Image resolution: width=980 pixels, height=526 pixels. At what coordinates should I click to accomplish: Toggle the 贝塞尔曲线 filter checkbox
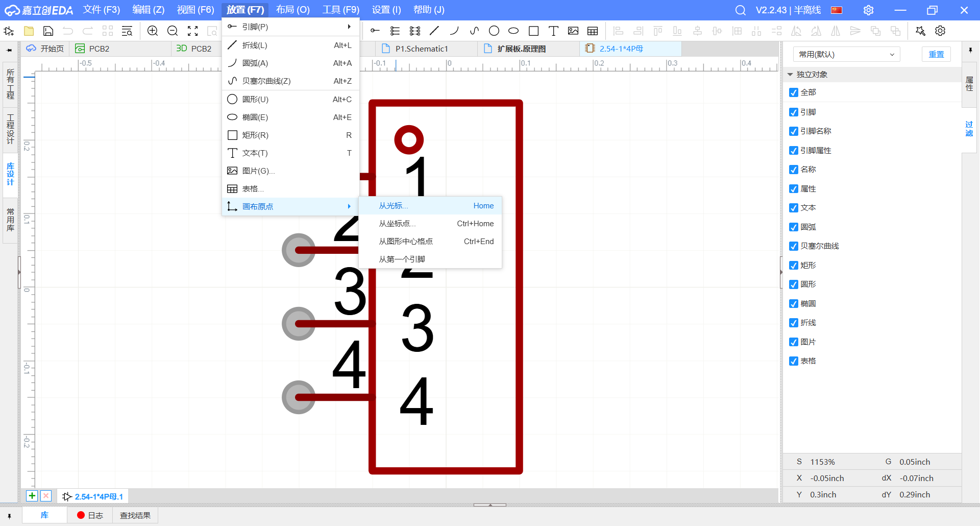pos(794,246)
